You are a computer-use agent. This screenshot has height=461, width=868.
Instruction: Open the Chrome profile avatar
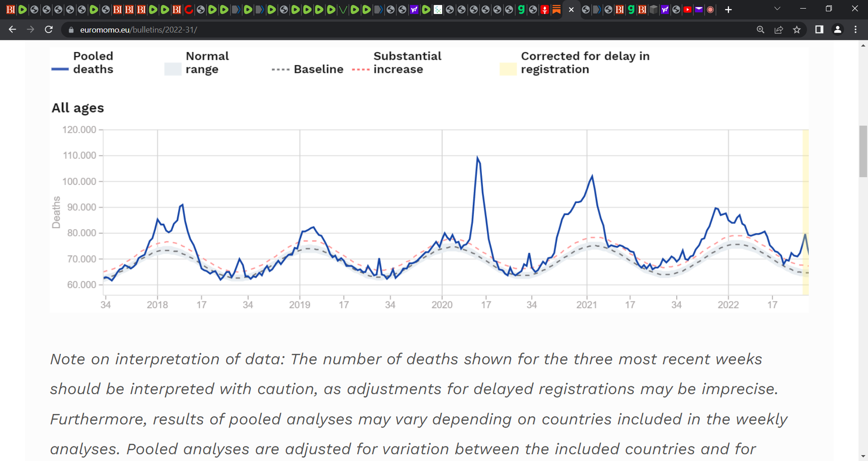pos(837,29)
